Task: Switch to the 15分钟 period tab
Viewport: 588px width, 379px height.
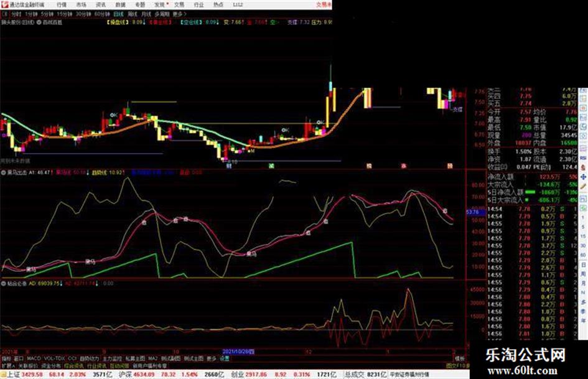Action: pyautogui.click(x=65, y=14)
